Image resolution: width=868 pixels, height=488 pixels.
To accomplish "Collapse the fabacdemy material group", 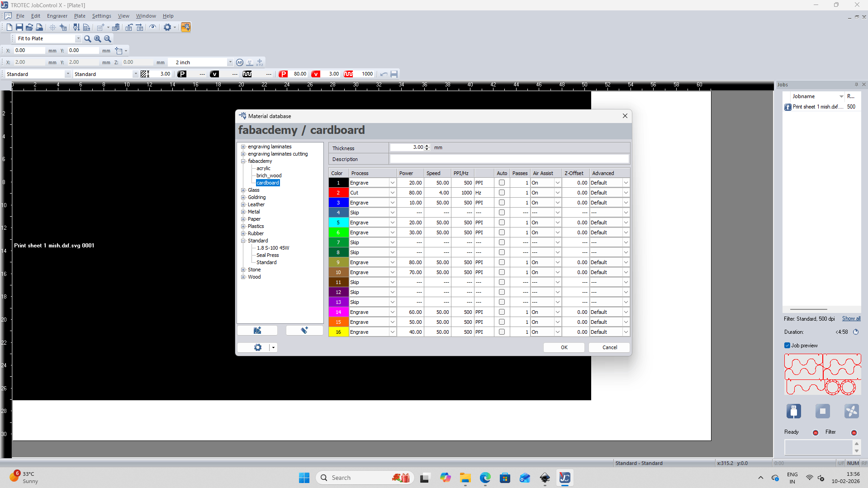I will (x=243, y=161).
